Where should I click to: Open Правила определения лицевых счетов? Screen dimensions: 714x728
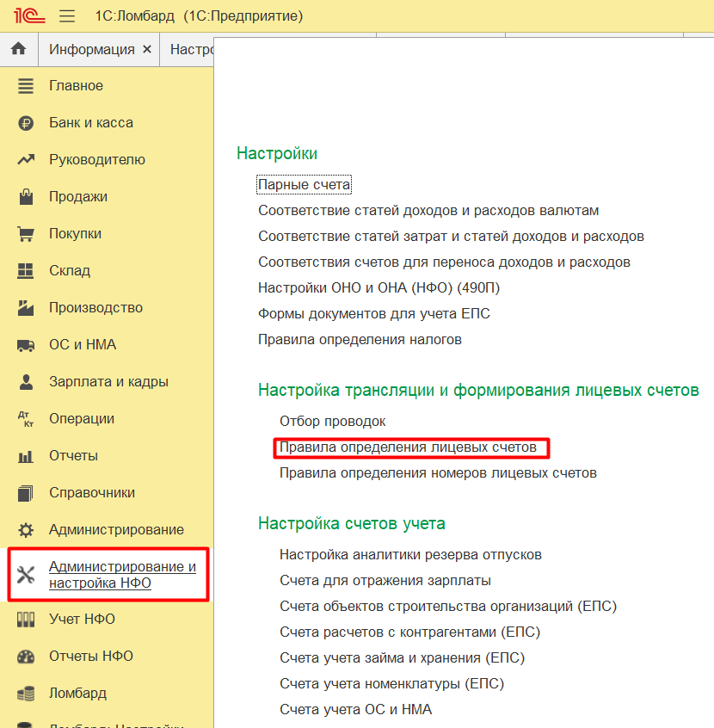tap(408, 447)
